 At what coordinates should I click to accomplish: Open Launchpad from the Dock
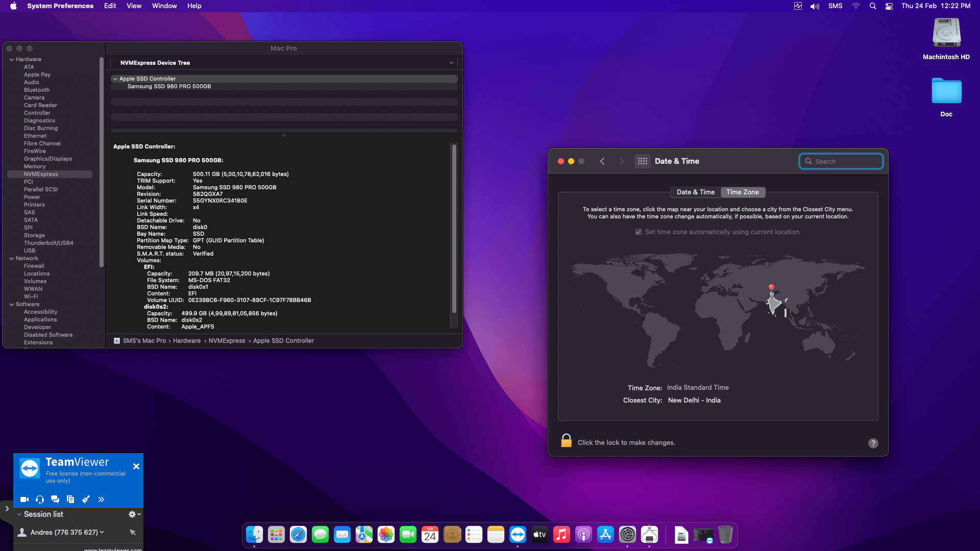[x=276, y=535]
